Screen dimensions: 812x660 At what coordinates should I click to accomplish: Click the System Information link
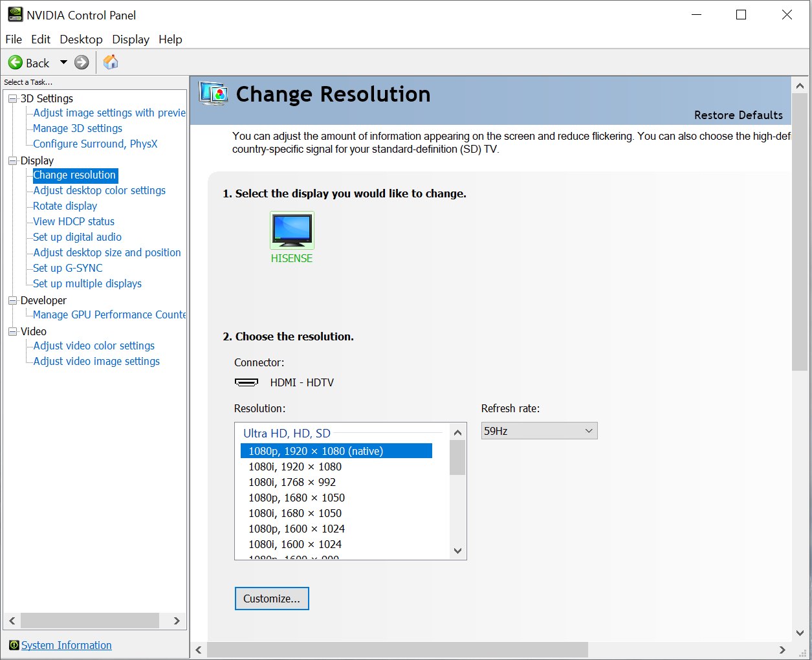click(66, 645)
